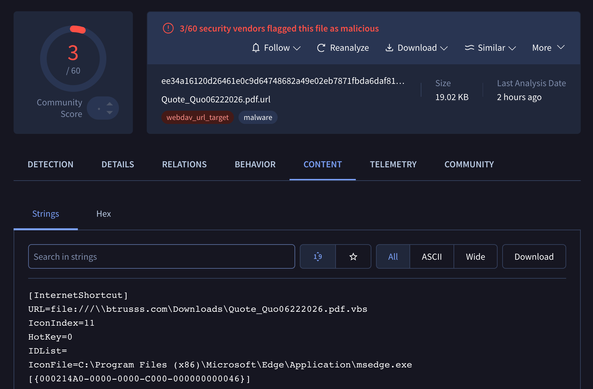Focus the Search in strings field
Screen dimensions: 593x389
click(x=161, y=257)
